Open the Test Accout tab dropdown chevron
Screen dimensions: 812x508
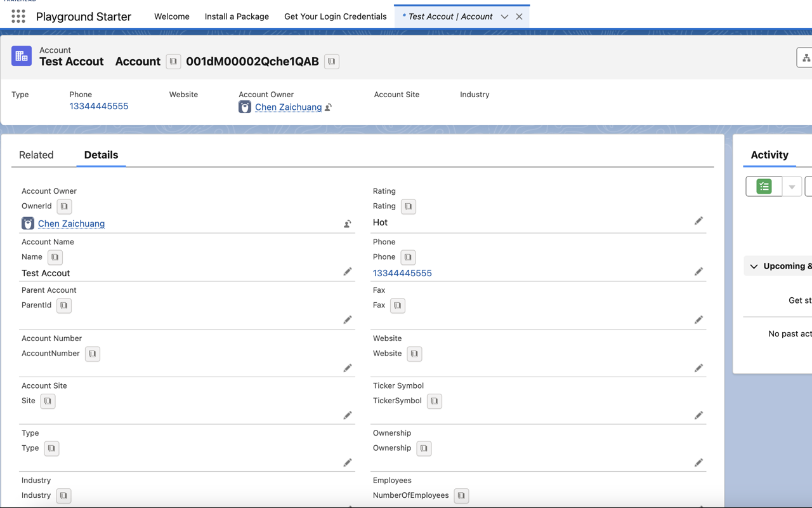(x=504, y=17)
